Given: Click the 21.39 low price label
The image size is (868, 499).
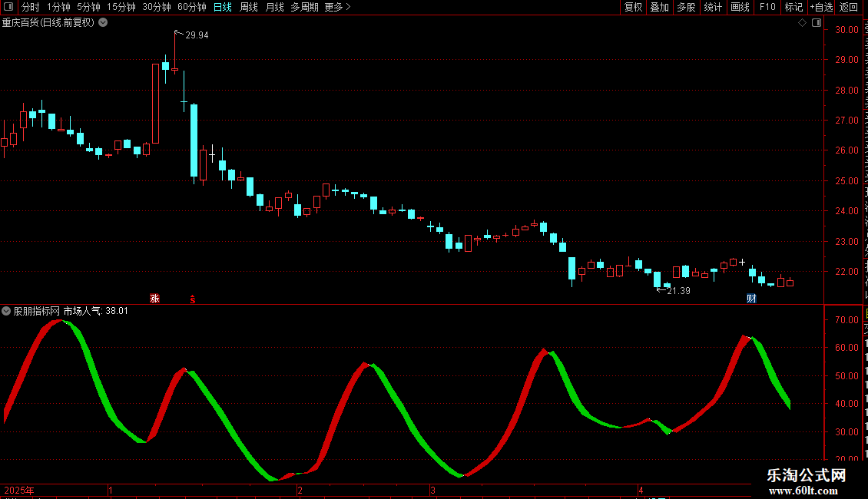Looking at the screenshot, I should pos(679,291).
